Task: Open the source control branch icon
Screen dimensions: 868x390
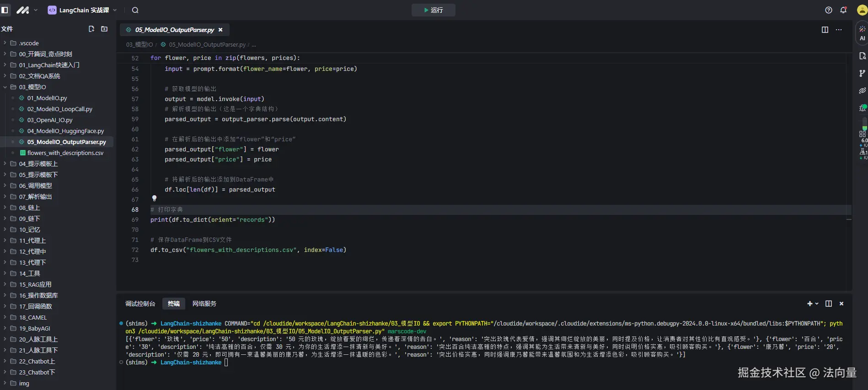Action: [x=862, y=73]
